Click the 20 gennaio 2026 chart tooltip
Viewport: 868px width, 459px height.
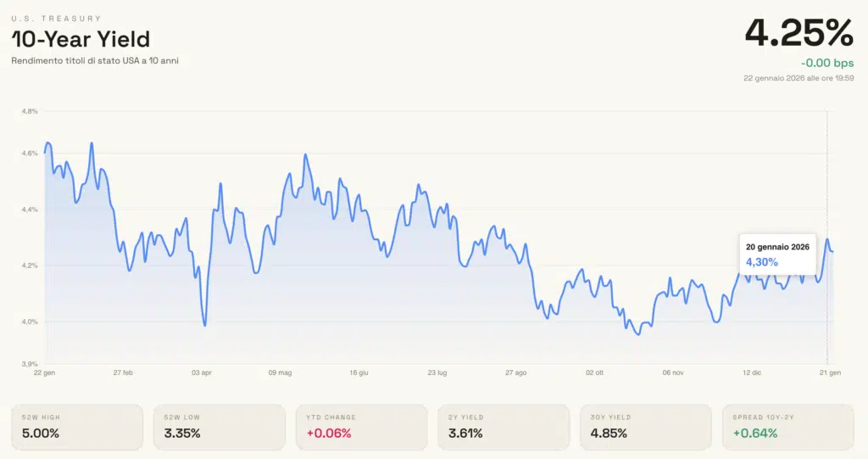[x=777, y=255]
